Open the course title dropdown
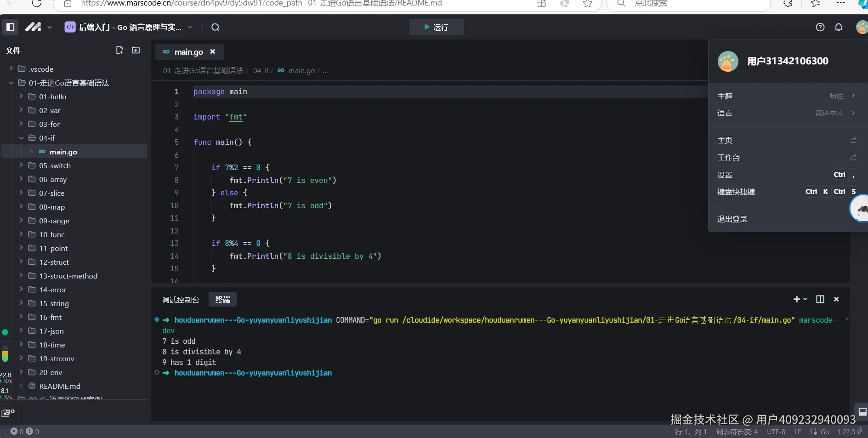Viewport: 868px width, 438px height. (190, 27)
